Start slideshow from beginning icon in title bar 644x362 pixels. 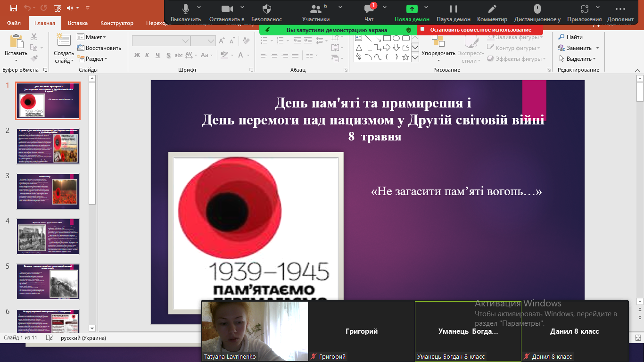pos(58,8)
